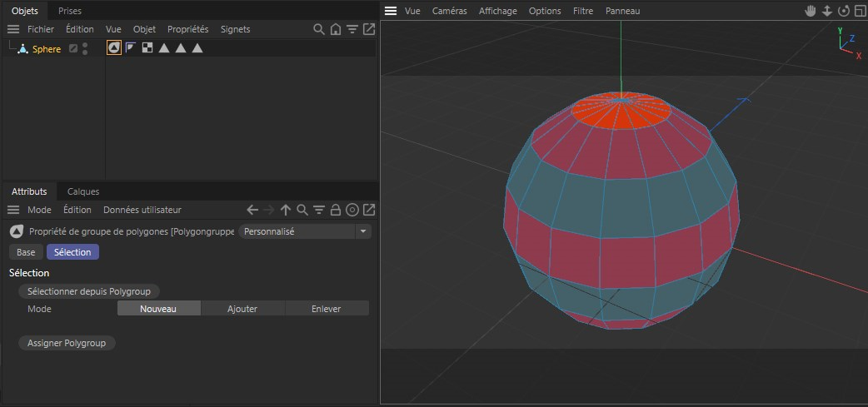Click the home icon in Objects panel
Screen dimensions: 868x407
pyautogui.click(x=335, y=29)
